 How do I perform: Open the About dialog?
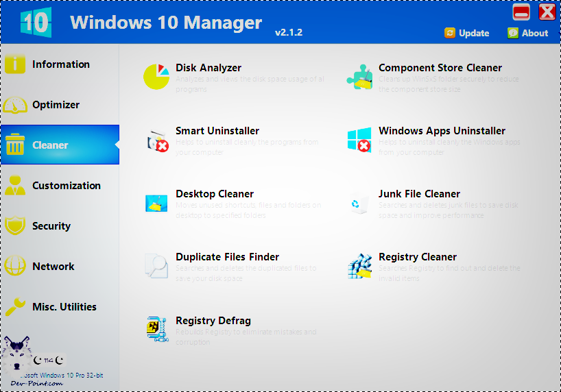pos(527,33)
